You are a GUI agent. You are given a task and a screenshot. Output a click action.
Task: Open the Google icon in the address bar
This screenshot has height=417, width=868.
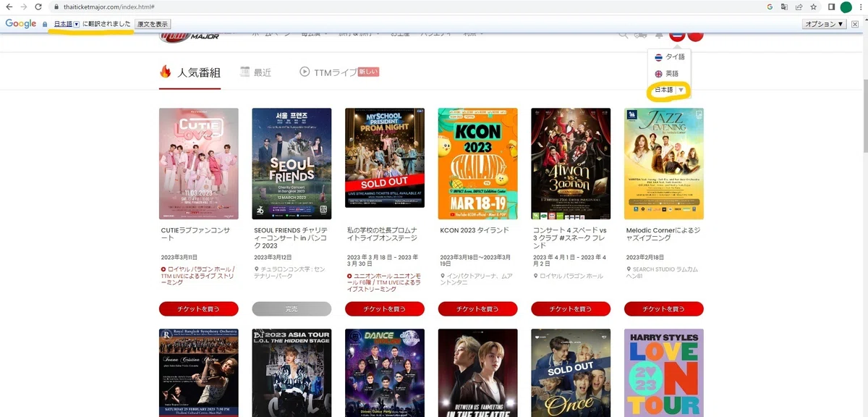[770, 7]
